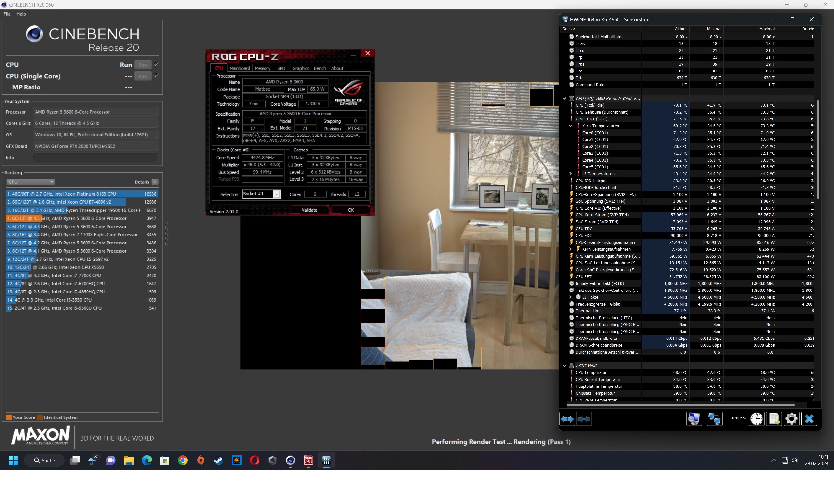Open HWiNFO network connection icon
The height and width of the screenshot is (504, 834).
tap(714, 419)
